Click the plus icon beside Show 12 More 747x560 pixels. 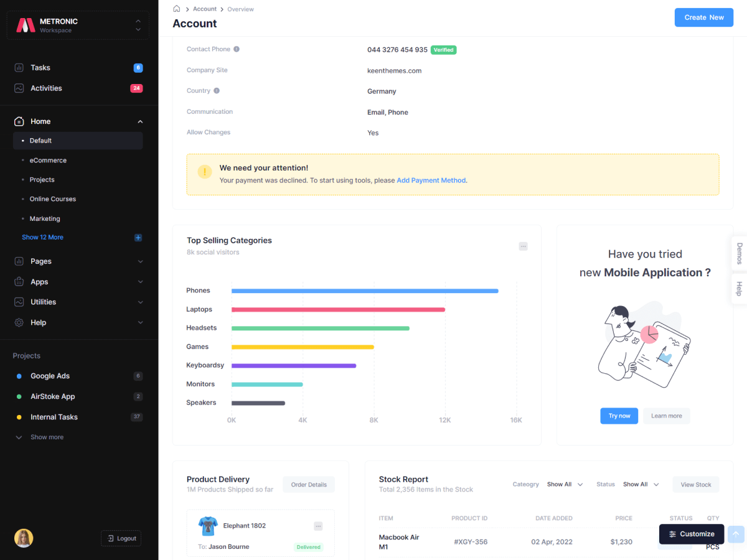click(138, 238)
